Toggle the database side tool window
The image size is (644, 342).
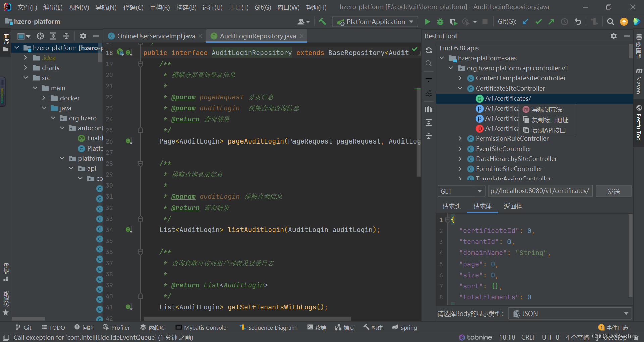click(x=639, y=46)
